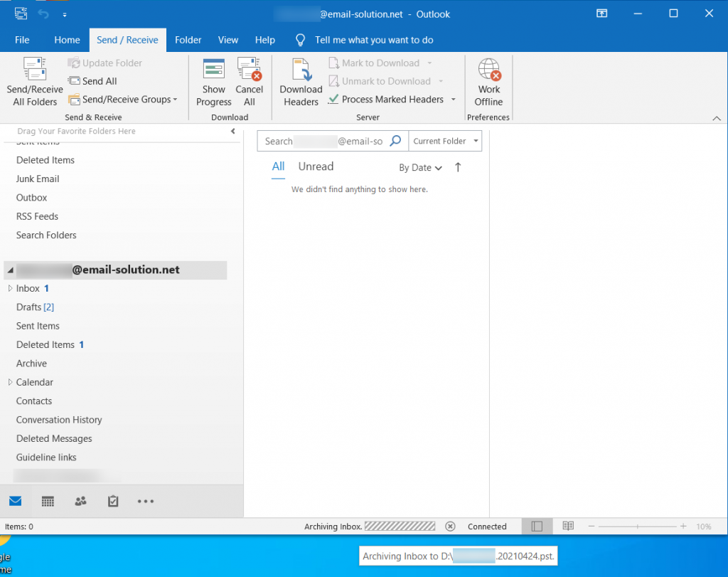Click the Send All button
Image resolution: width=728 pixels, height=577 pixels.
pos(92,81)
